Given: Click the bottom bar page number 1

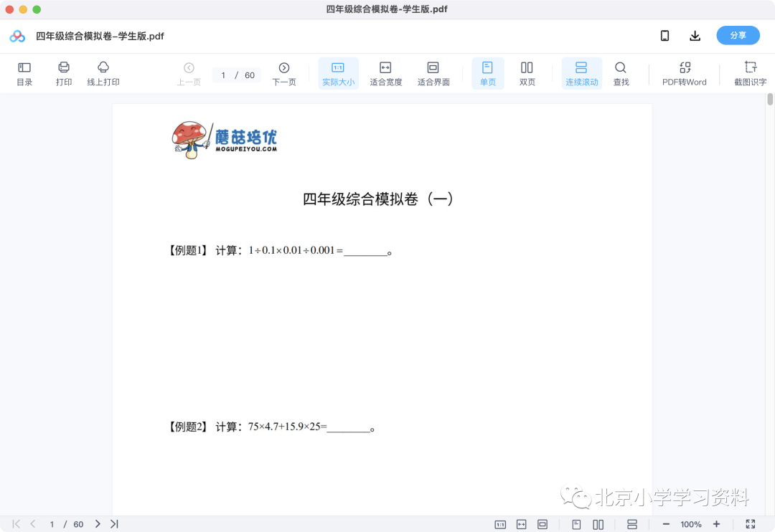Looking at the screenshot, I should pyautogui.click(x=52, y=524).
